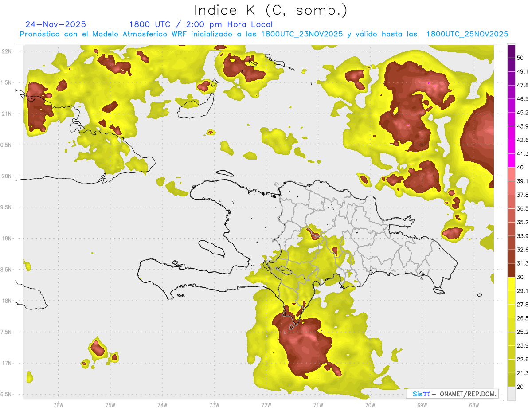This screenshot has width=532, height=411.
Task: Click the '25.2' colorbar value
Action: click(x=523, y=332)
